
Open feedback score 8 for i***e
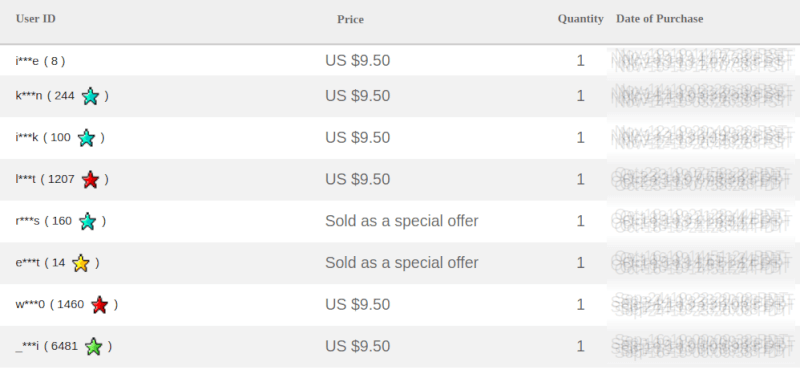55,61
